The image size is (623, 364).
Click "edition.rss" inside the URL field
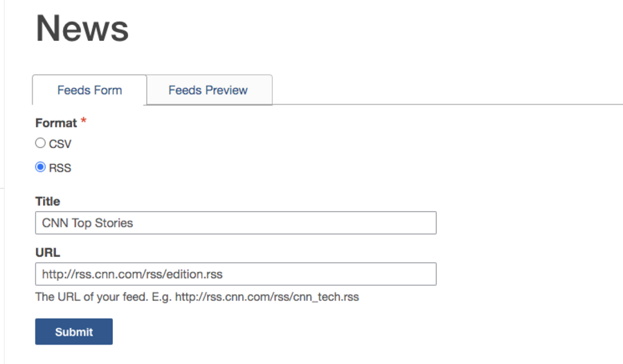coord(194,274)
